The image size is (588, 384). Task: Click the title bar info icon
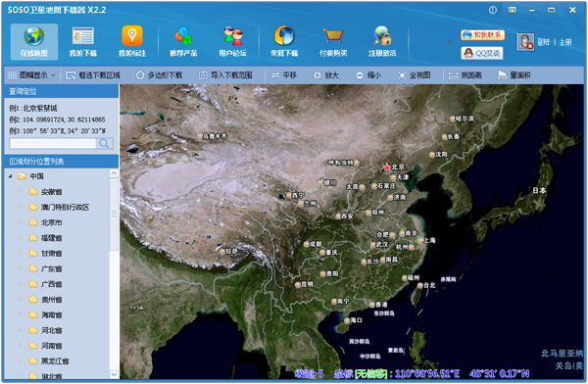click(x=493, y=10)
